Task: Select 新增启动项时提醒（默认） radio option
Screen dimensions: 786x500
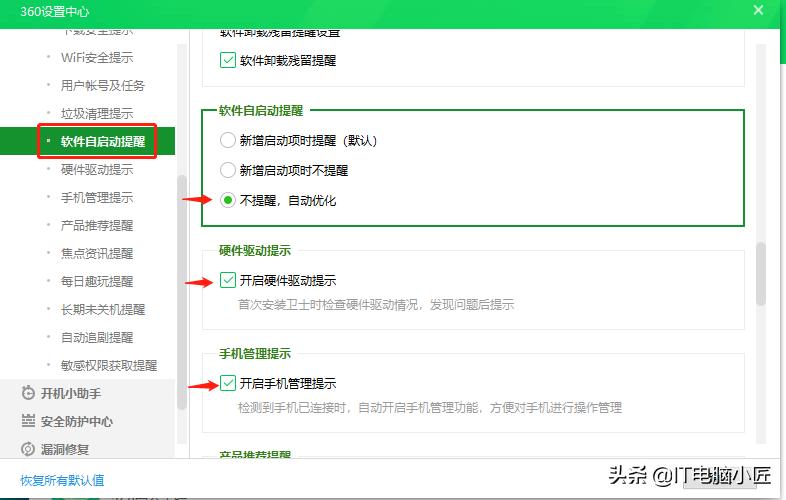Action: click(228, 140)
